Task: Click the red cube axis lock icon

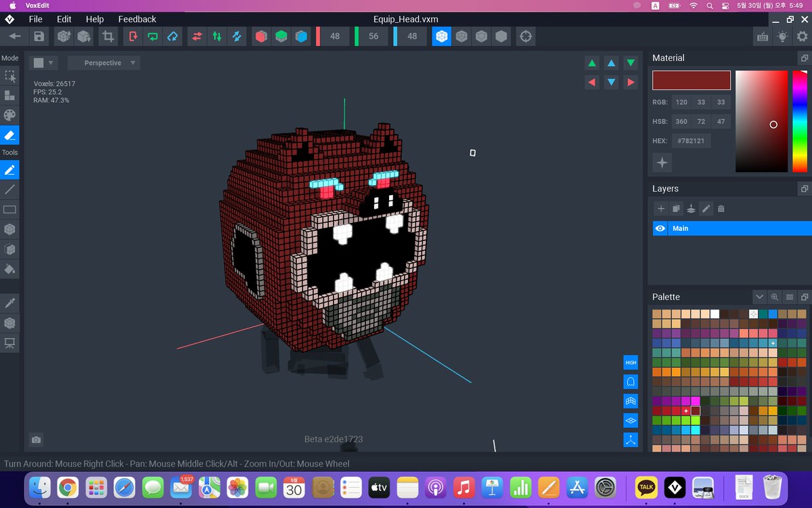Action: click(261, 36)
